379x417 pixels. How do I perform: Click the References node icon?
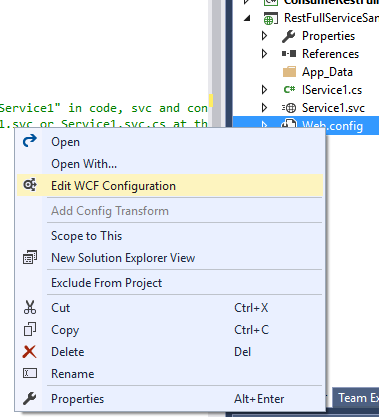(289, 54)
